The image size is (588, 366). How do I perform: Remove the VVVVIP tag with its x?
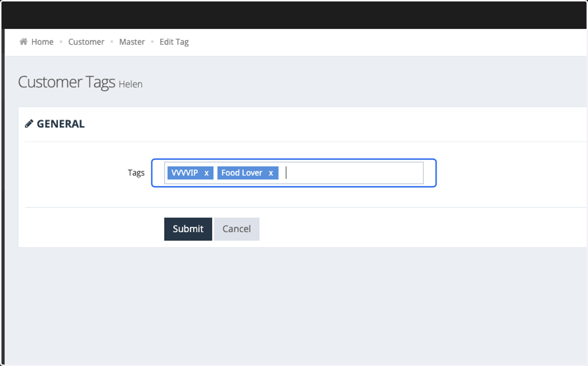pyautogui.click(x=206, y=173)
